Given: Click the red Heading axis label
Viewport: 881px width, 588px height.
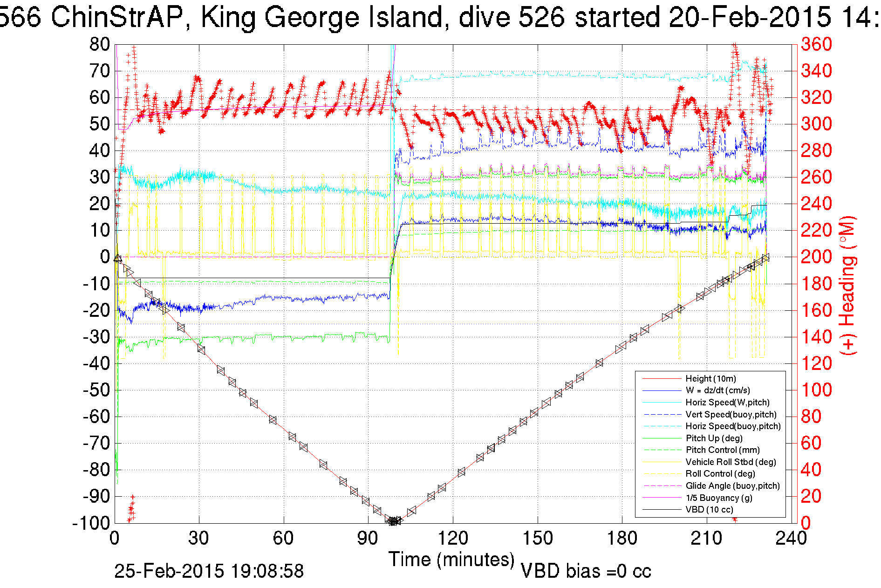Looking at the screenshot, I should click(848, 285).
